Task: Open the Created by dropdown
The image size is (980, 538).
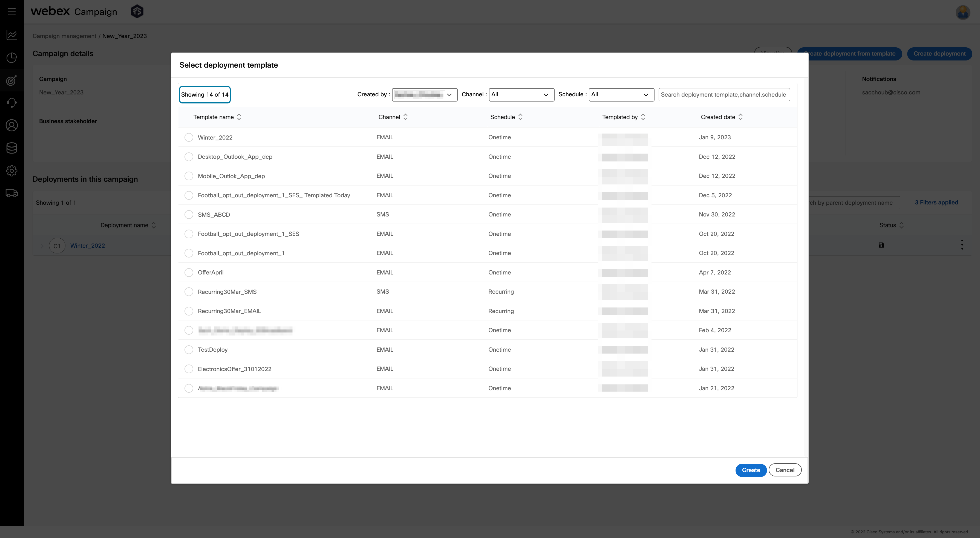Action: [x=425, y=95]
